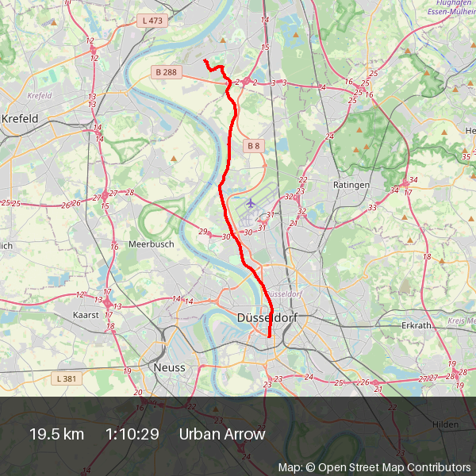Screen dimensions: 476x476
Task: Select the Ratingen town label
Action: [x=351, y=185]
